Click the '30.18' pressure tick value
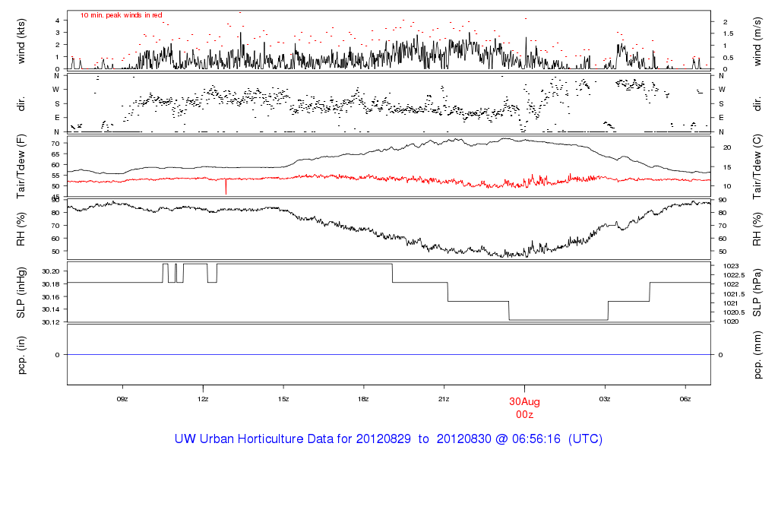Viewport: 778px width, 532px height. click(x=51, y=284)
